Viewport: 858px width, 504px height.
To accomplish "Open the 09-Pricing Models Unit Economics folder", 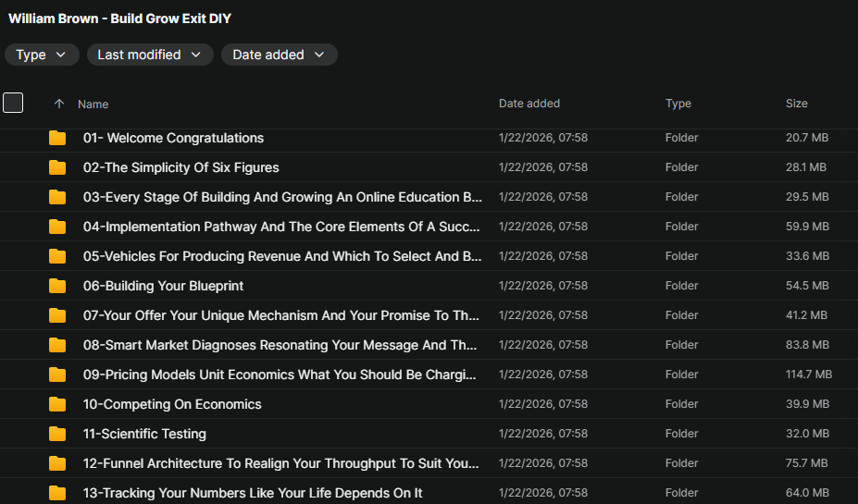I will pyautogui.click(x=280, y=375).
